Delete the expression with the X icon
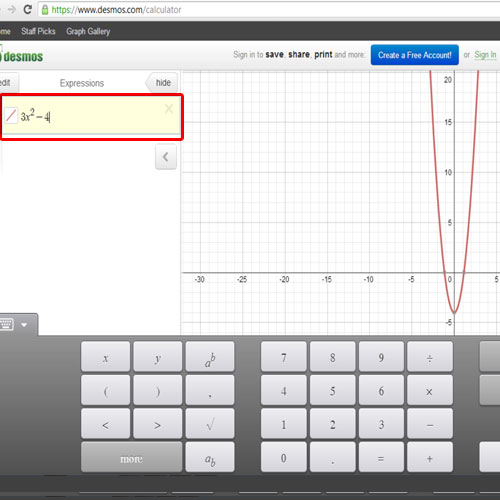This screenshot has height=500, width=500. point(169,109)
